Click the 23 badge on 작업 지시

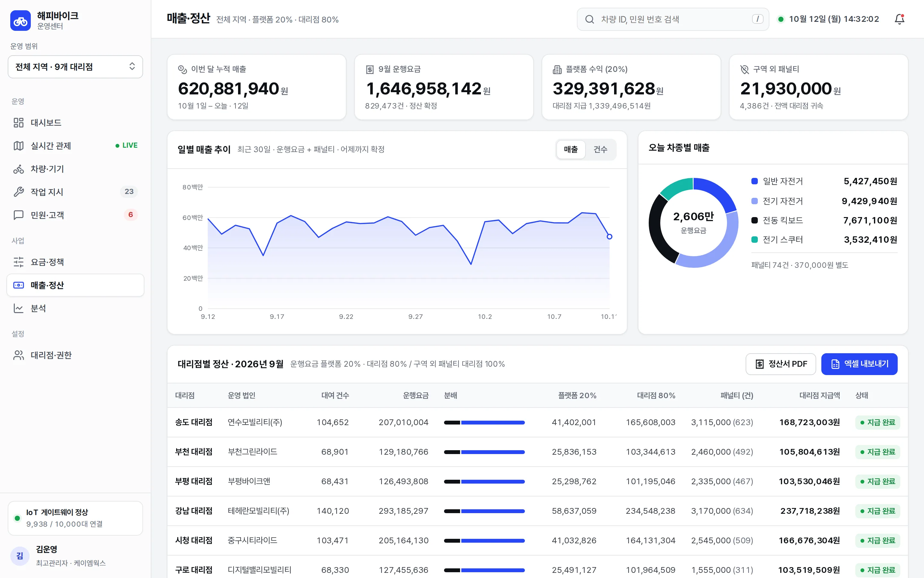(129, 191)
